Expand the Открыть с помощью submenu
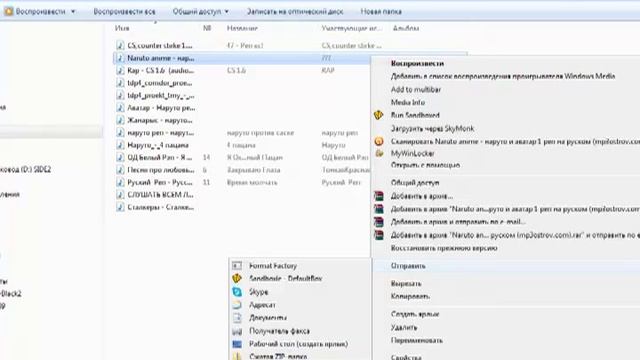Viewport: 640px width, 360px height. [x=425, y=165]
